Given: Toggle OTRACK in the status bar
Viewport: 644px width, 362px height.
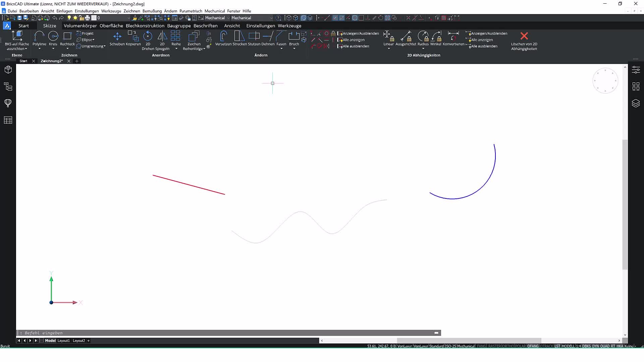Looking at the screenshot, I should (546, 346).
